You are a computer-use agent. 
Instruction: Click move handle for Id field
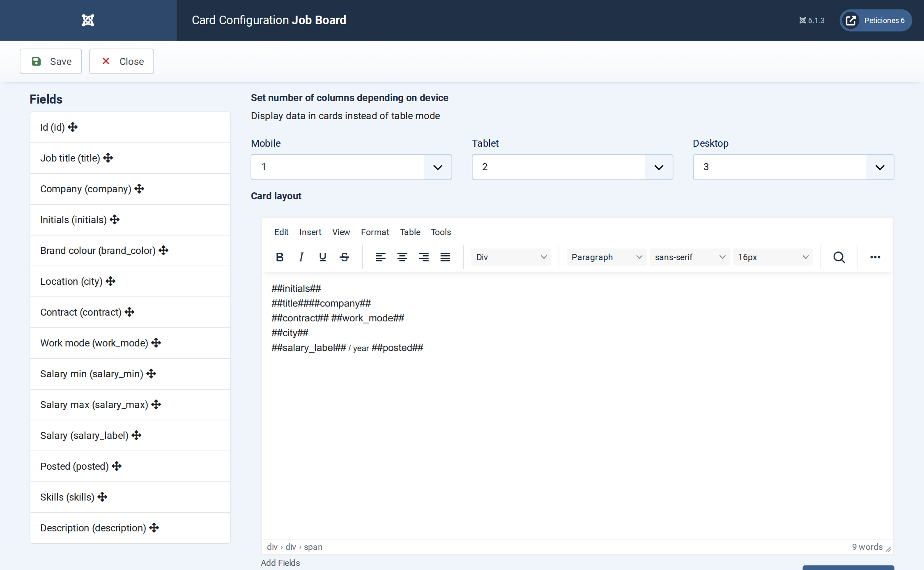73,127
